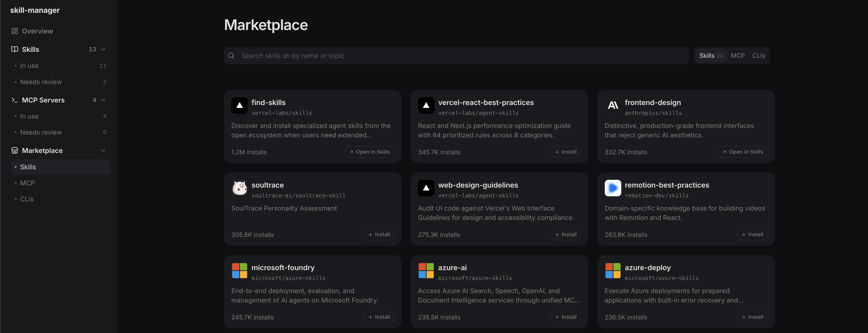
Task: Open Needs review under Skills
Action: (x=41, y=82)
